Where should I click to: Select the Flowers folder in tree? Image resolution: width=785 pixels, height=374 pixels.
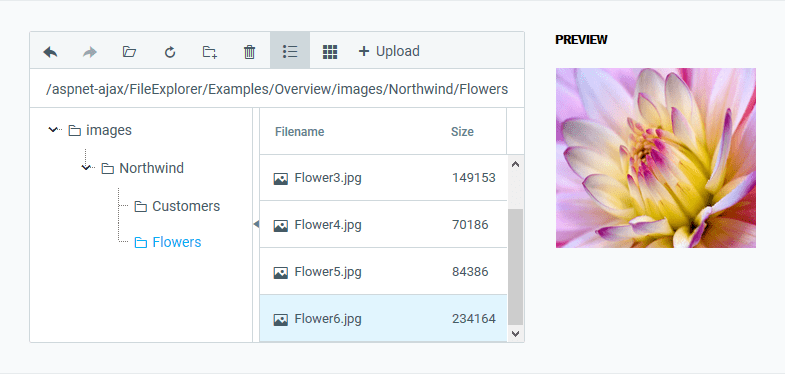177,242
